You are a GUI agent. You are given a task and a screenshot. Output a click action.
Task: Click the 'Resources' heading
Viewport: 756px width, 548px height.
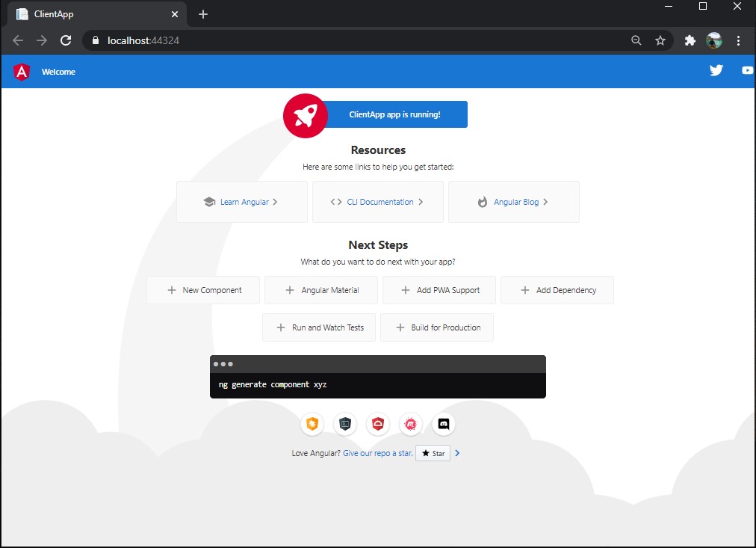point(378,150)
